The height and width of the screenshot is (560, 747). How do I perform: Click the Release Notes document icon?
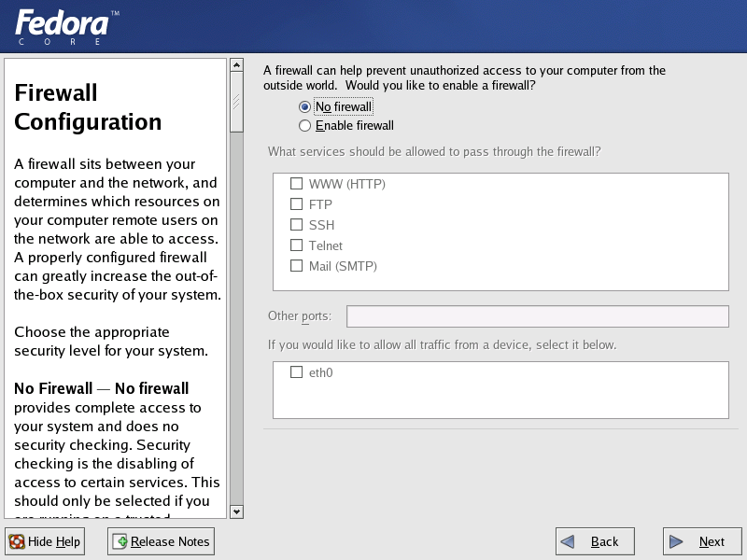(120, 542)
